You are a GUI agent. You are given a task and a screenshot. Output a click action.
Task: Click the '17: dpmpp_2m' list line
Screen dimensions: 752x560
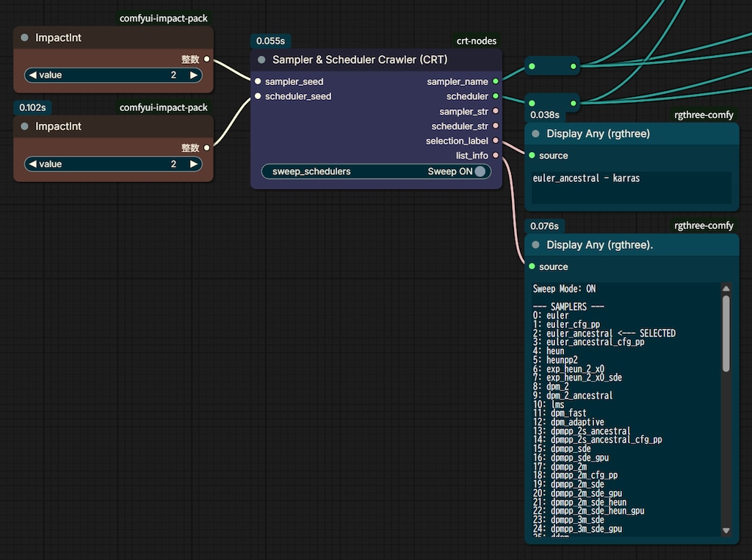click(560, 467)
